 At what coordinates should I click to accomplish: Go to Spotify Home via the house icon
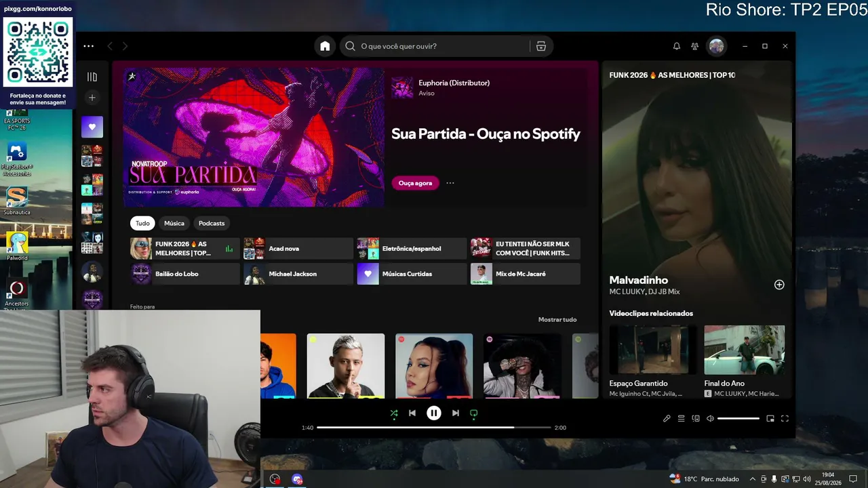point(325,46)
